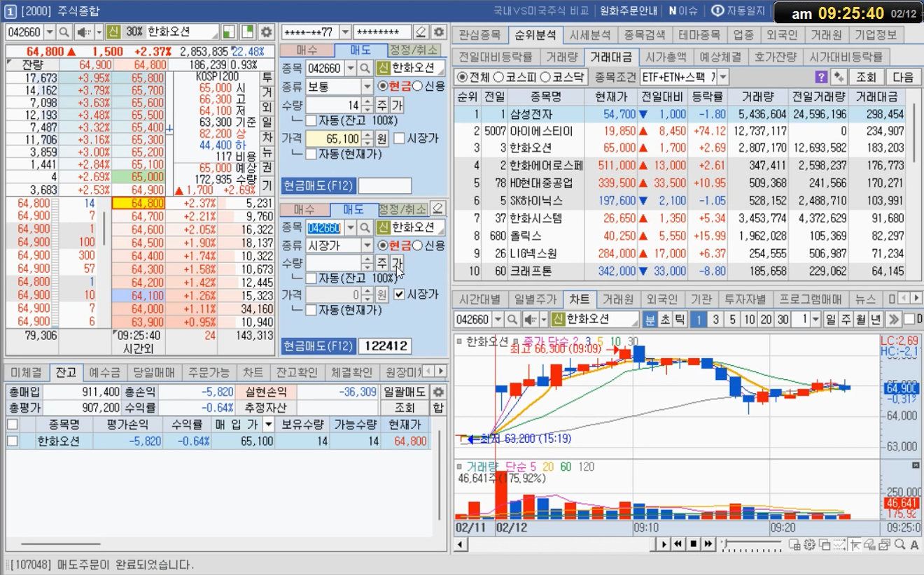Click the chart stop button
This screenshot has width=924, height=575.
pyautogui.click(x=693, y=544)
